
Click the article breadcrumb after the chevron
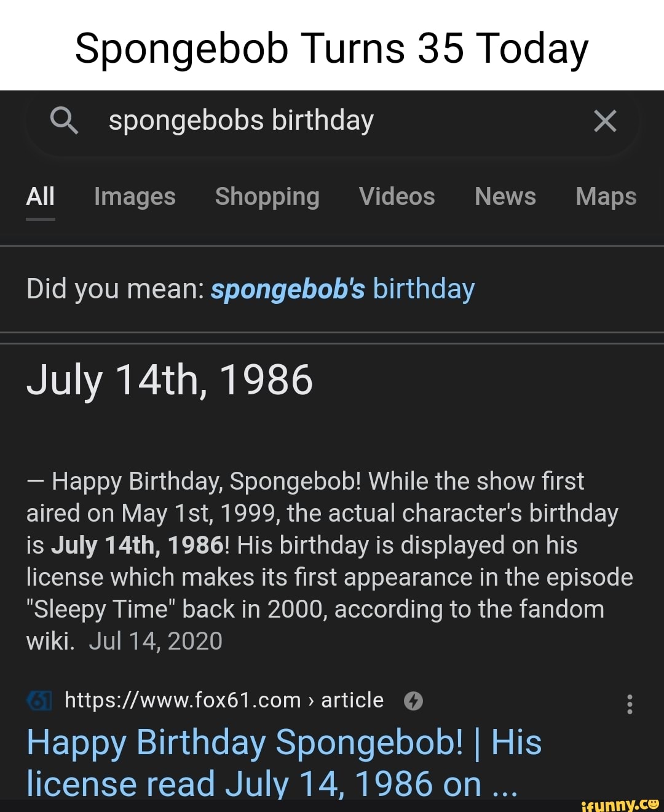click(352, 700)
